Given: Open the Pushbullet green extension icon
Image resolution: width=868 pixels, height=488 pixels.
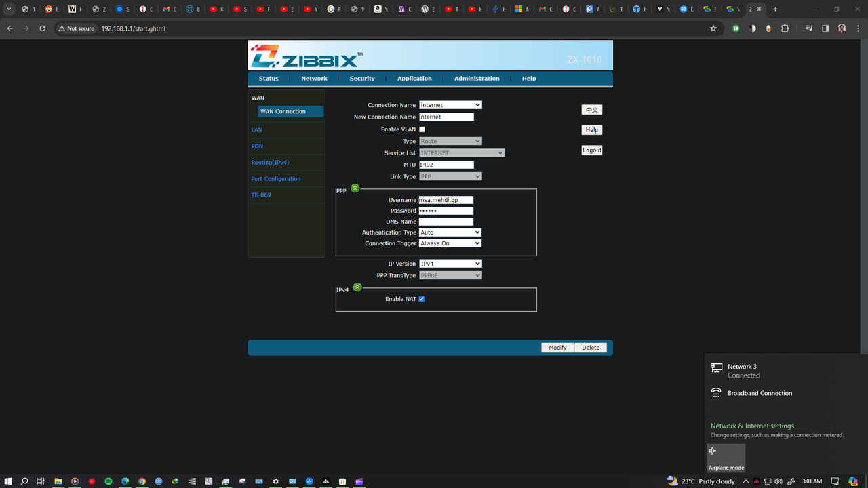Looking at the screenshot, I should 736,28.
